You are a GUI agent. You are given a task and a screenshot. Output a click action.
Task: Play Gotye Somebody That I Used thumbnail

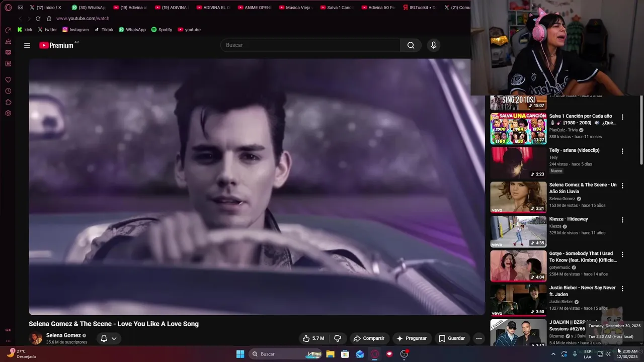click(x=518, y=266)
